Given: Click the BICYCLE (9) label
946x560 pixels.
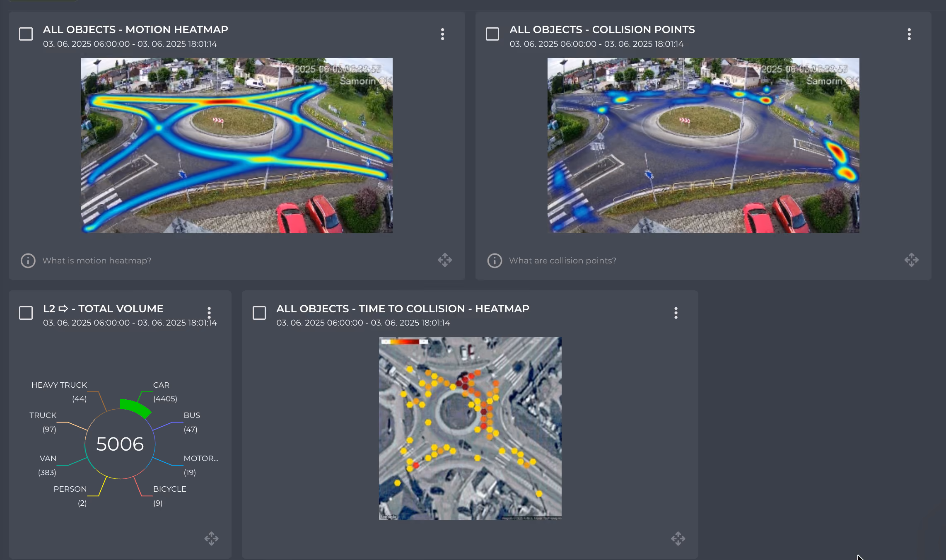Looking at the screenshot, I should (170, 496).
